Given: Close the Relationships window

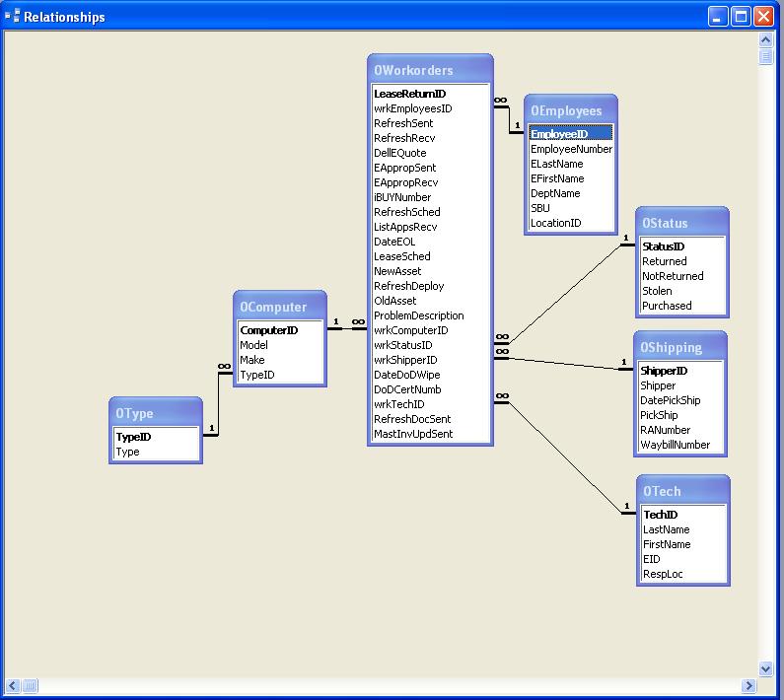Looking at the screenshot, I should point(764,17).
